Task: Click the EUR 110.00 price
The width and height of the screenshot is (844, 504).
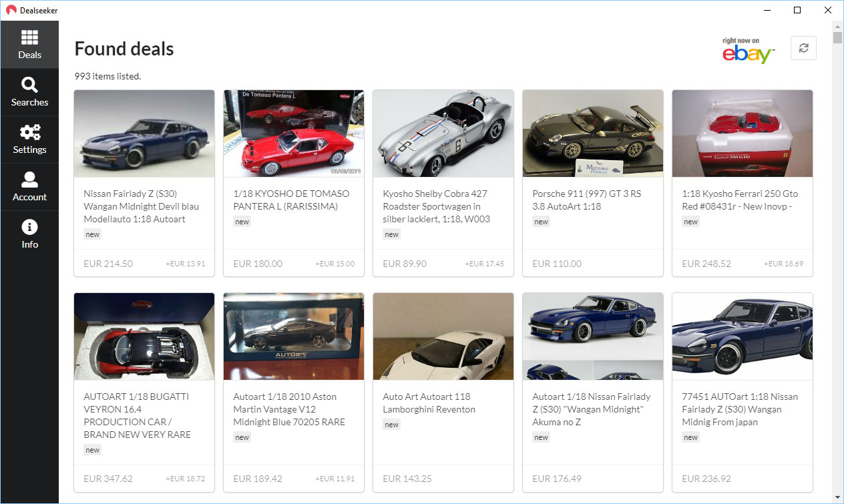Action: pos(557,264)
